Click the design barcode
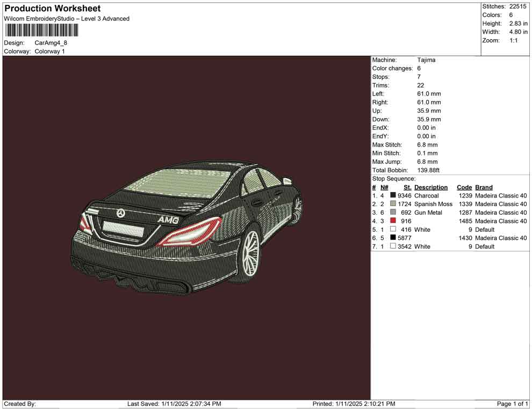Image resolution: width=532 pixels, height=409 pixels. pyautogui.click(x=41, y=31)
